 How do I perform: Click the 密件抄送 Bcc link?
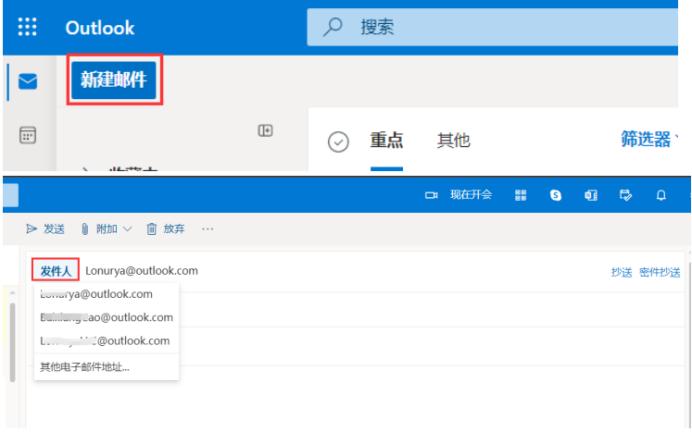[660, 272]
